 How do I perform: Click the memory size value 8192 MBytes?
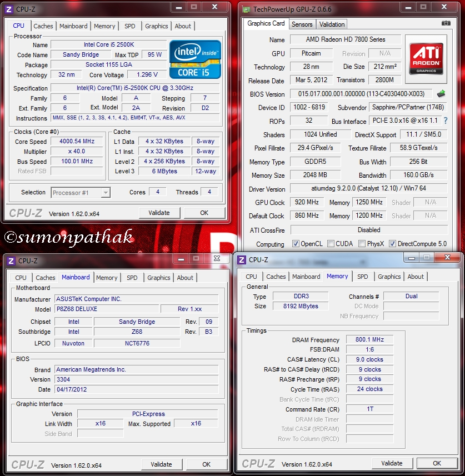pos(301,306)
